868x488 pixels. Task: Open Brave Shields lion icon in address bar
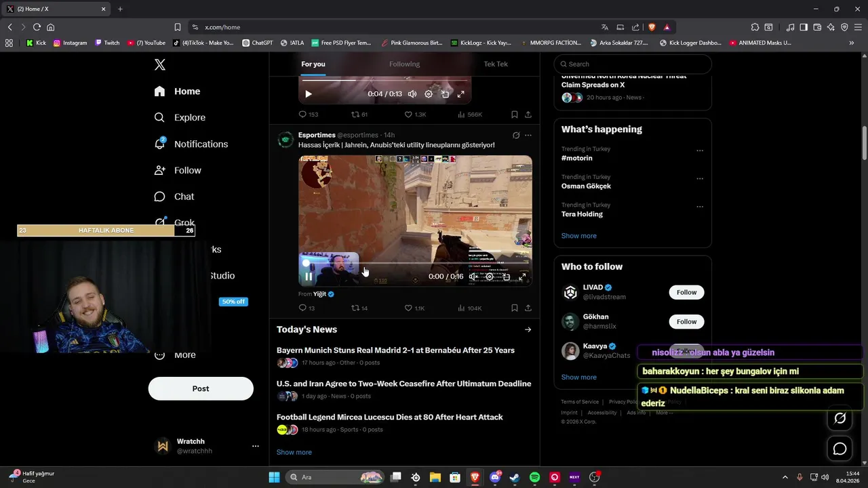[652, 27]
